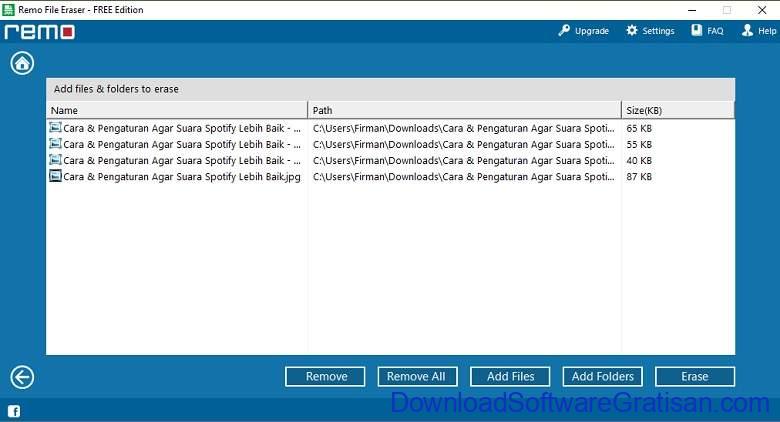Click the back arrow icon
Viewport: 780px width, 422px height.
coord(22,377)
